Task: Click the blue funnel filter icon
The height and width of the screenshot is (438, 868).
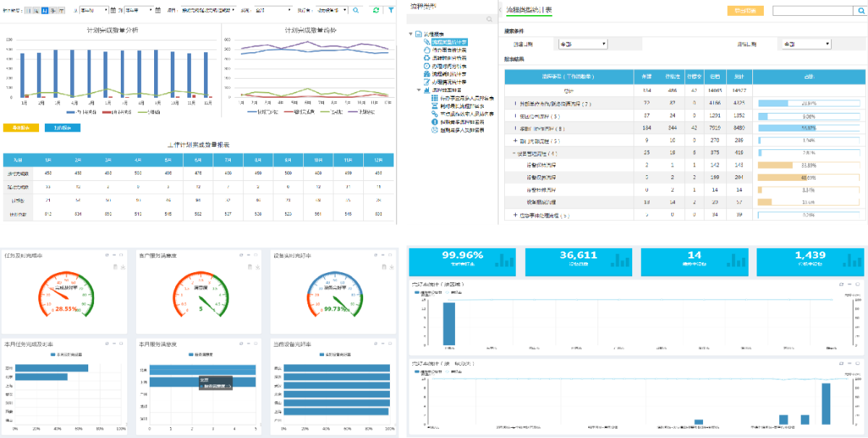Action: pyautogui.click(x=391, y=10)
